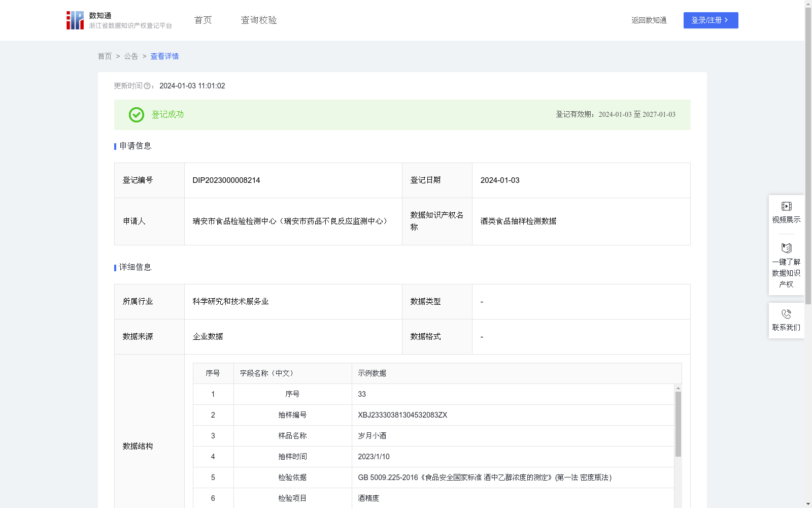Click the 联系我们 phone icon
This screenshot has width=812, height=508.
787,314
